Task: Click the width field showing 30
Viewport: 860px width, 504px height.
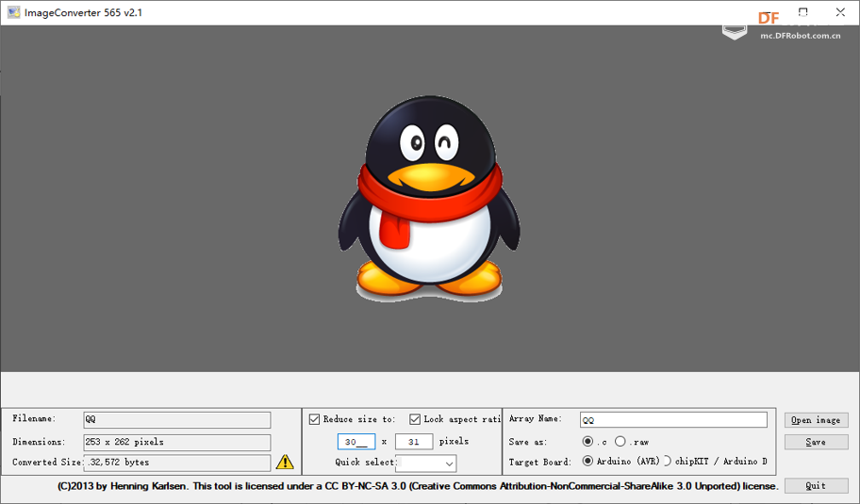Action: pyautogui.click(x=356, y=442)
